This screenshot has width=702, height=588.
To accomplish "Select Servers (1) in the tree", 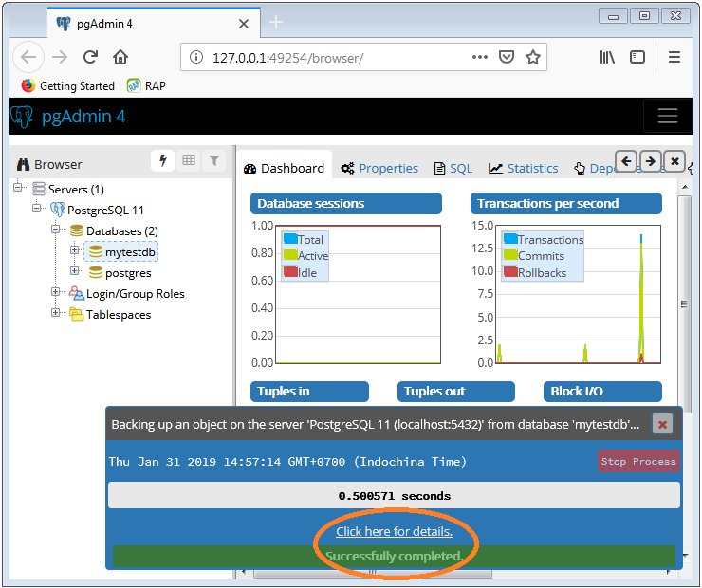I will click(76, 190).
